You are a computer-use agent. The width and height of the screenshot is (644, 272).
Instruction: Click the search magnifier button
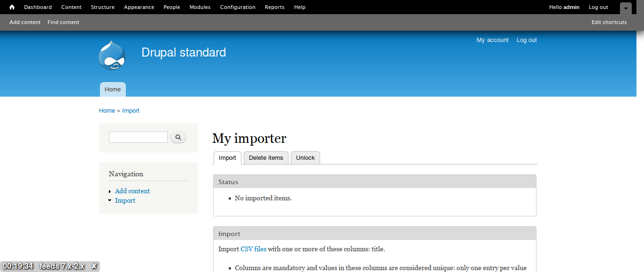click(x=178, y=138)
